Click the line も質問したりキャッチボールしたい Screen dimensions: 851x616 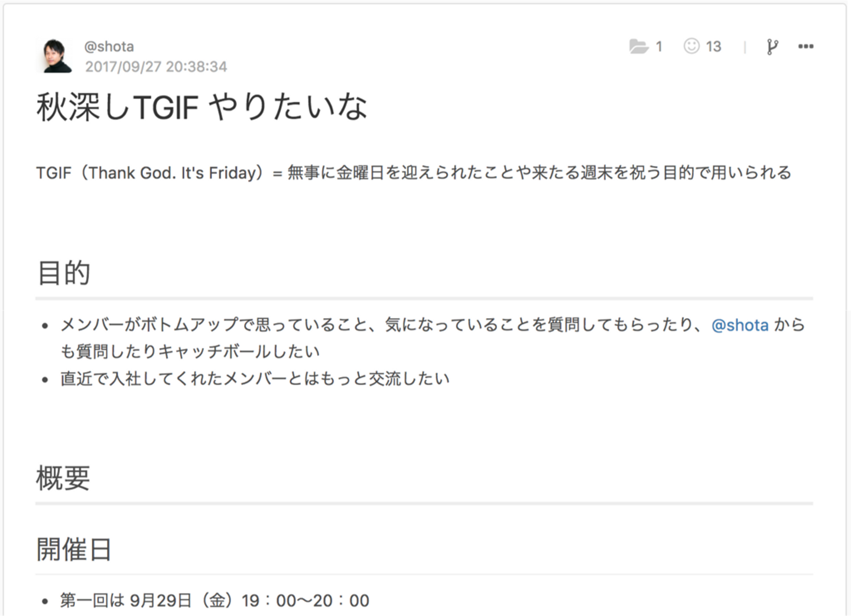[190, 352]
